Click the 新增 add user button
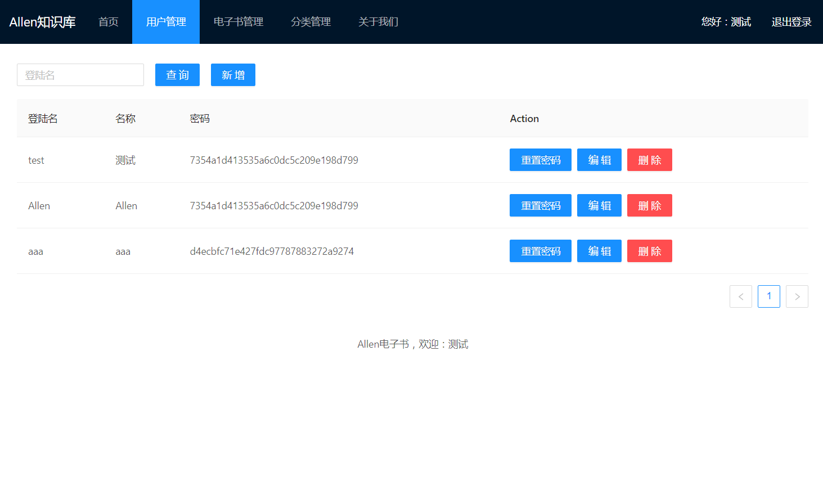823x504 pixels. tap(233, 75)
